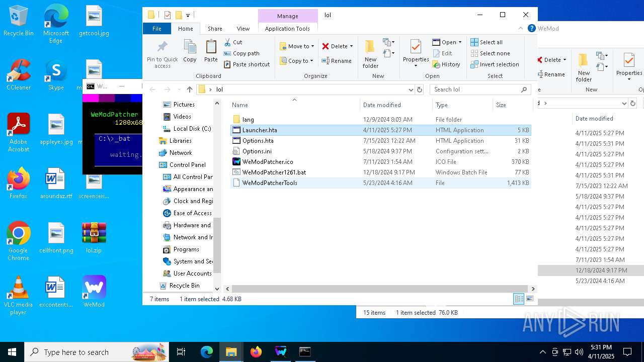Open Firefox from the taskbar
Image resolution: width=644 pixels, height=362 pixels.
(x=256, y=352)
